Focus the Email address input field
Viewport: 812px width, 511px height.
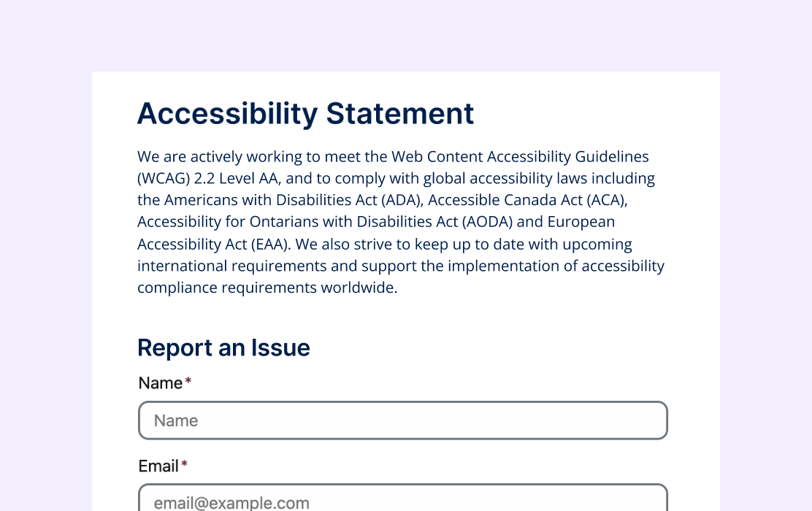pos(402,501)
